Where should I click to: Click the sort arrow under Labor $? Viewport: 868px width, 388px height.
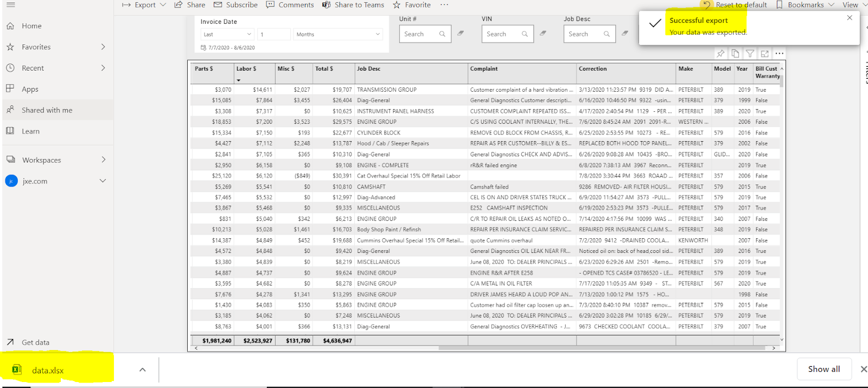click(x=238, y=80)
